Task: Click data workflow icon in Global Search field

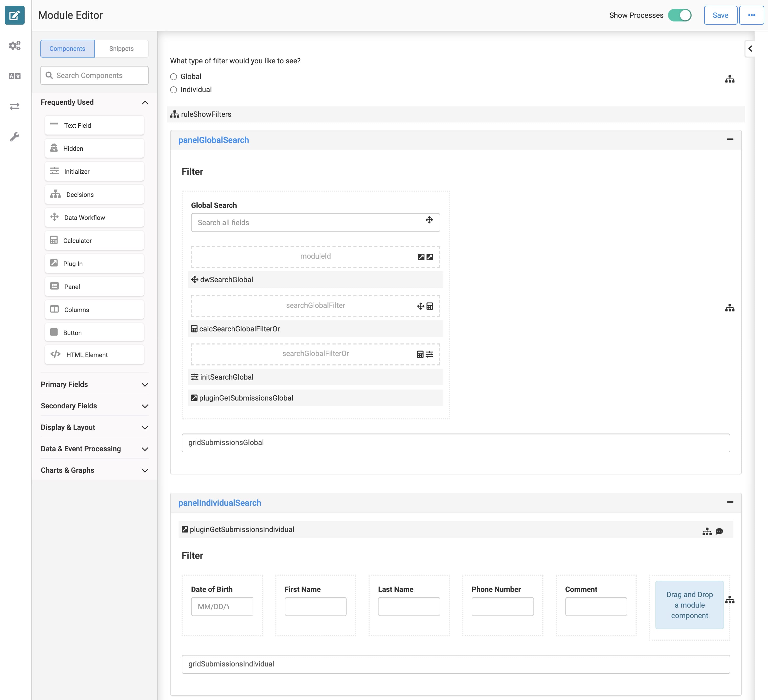Action: (429, 220)
